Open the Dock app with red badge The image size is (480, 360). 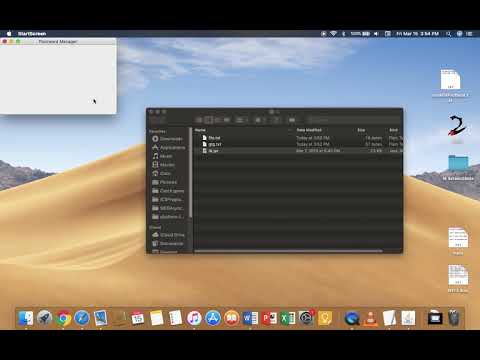[306, 318]
